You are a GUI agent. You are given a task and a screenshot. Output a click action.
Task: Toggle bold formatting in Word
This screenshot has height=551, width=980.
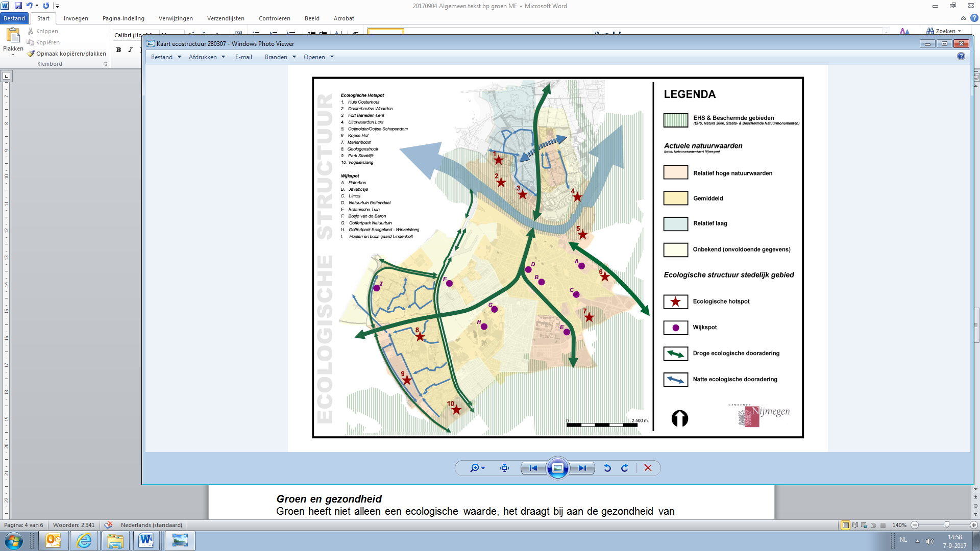coord(118,49)
